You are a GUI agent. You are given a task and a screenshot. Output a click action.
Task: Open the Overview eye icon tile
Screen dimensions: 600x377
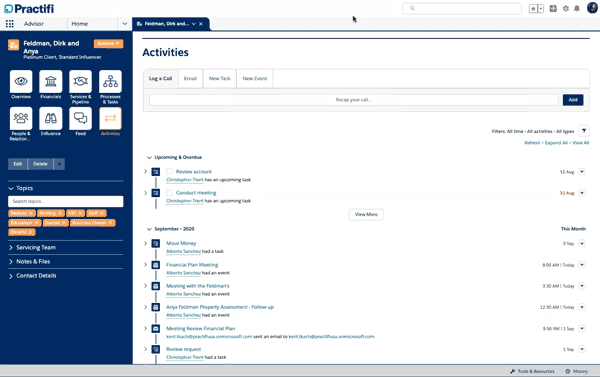coord(21,81)
